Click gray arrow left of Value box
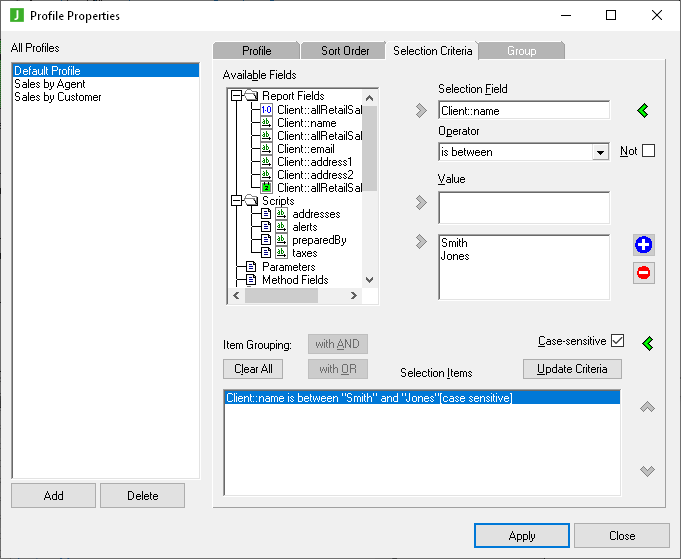The width and height of the screenshot is (681, 559). click(421, 204)
